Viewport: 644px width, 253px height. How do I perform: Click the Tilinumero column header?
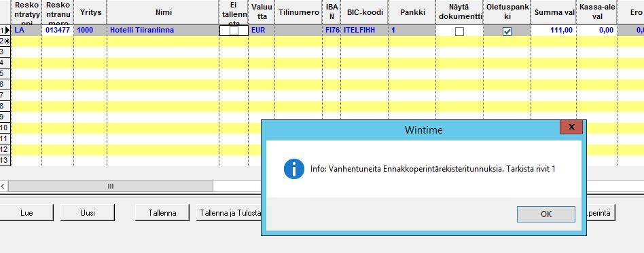click(x=299, y=12)
